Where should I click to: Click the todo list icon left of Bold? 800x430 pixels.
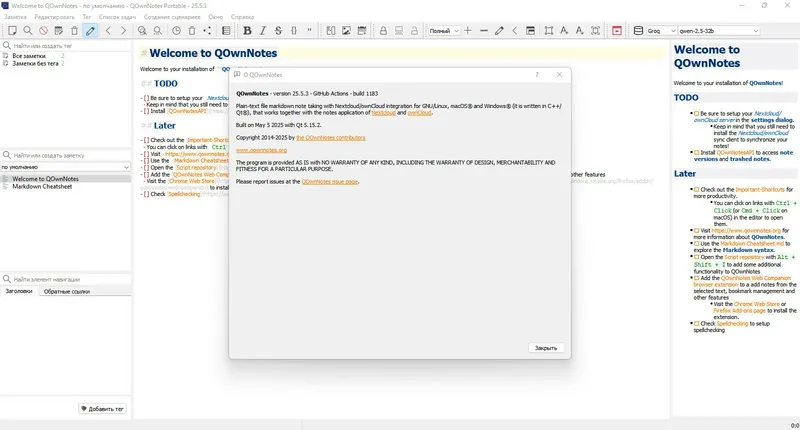226,31
